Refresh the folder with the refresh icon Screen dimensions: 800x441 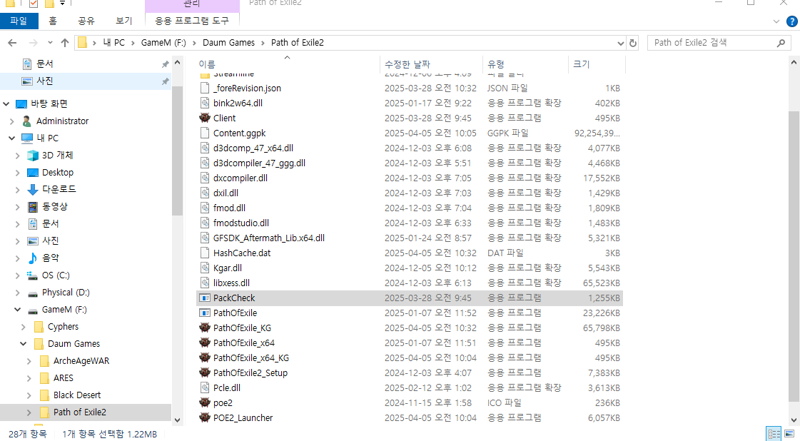633,43
